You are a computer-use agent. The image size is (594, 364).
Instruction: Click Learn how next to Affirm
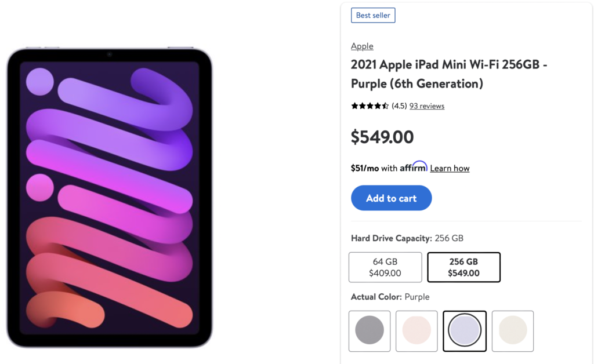pyautogui.click(x=450, y=168)
